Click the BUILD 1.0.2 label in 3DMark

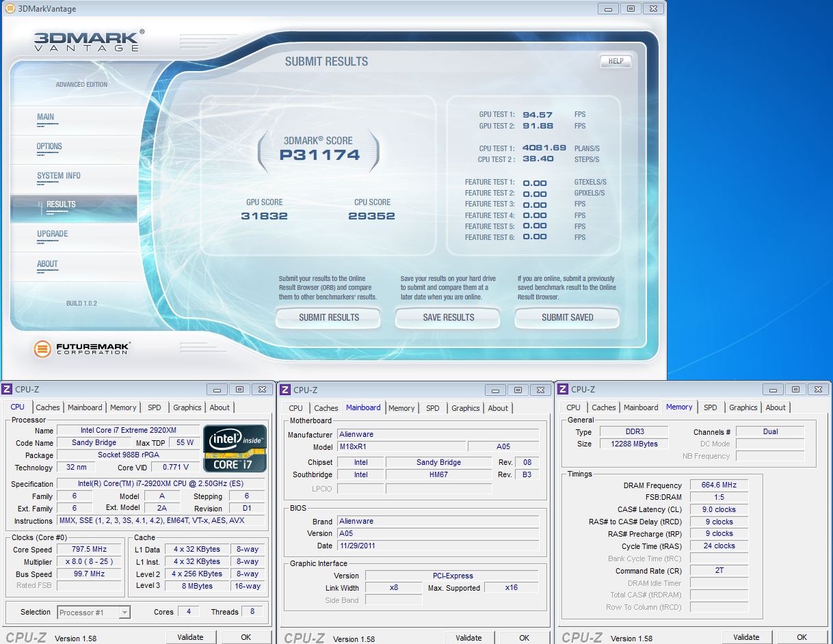point(81,304)
